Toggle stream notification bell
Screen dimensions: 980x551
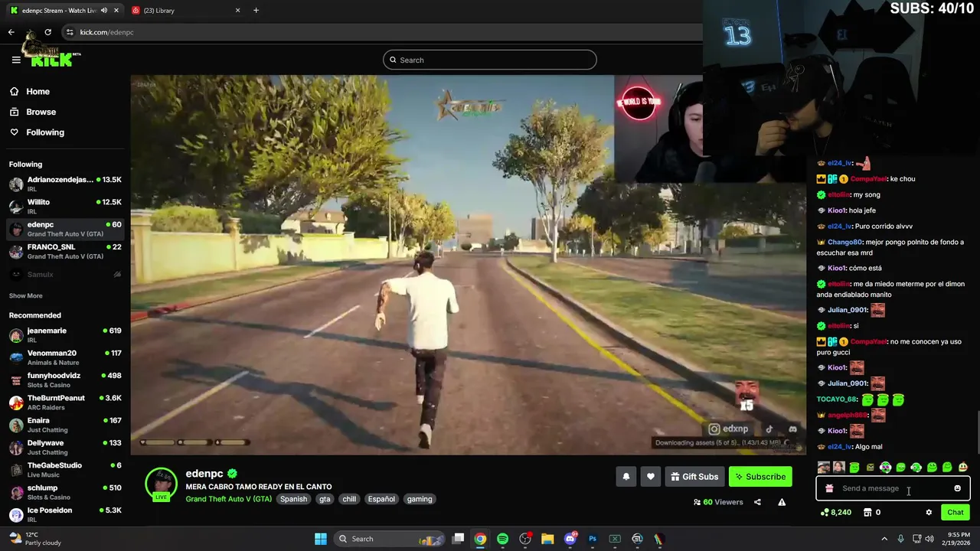[x=626, y=477]
